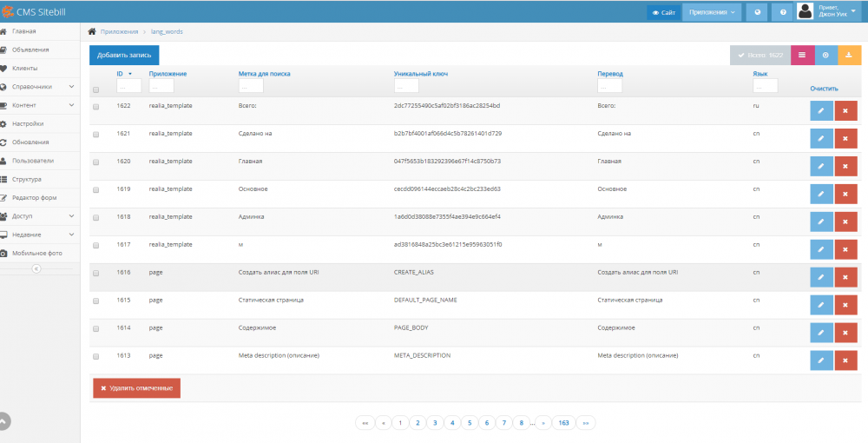Open the Джон Уик user menu
The width and height of the screenshot is (868, 443).
829,12
